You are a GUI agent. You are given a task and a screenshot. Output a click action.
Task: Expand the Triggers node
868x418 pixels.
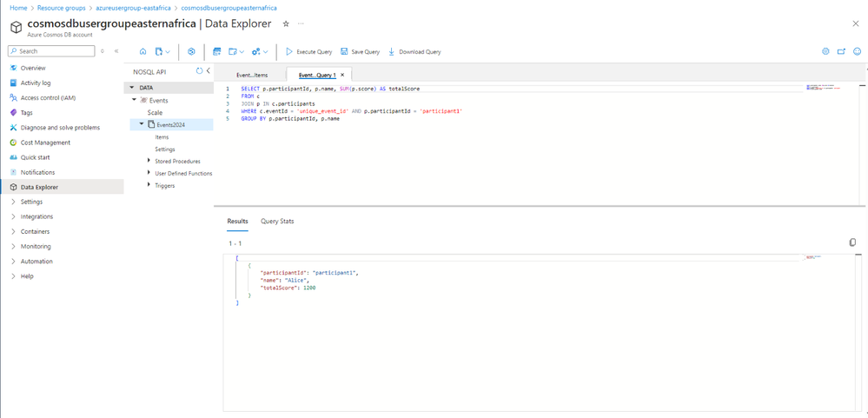pyautogui.click(x=149, y=185)
